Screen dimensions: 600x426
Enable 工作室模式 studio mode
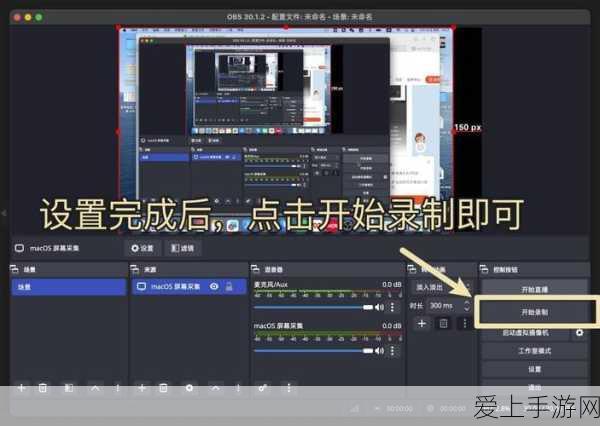pyautogui.click(x=535, y=351)
